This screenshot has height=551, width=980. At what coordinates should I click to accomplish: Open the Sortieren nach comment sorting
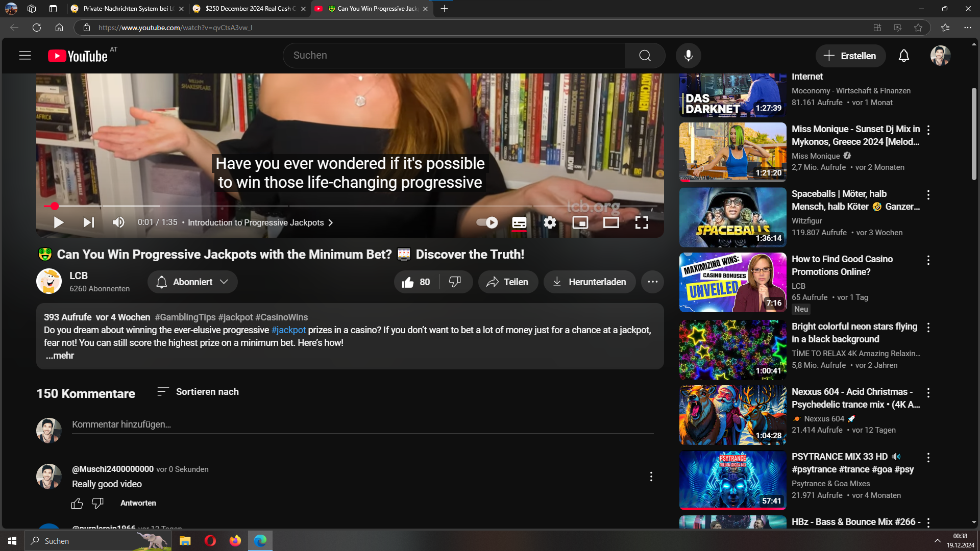[198, 392]
